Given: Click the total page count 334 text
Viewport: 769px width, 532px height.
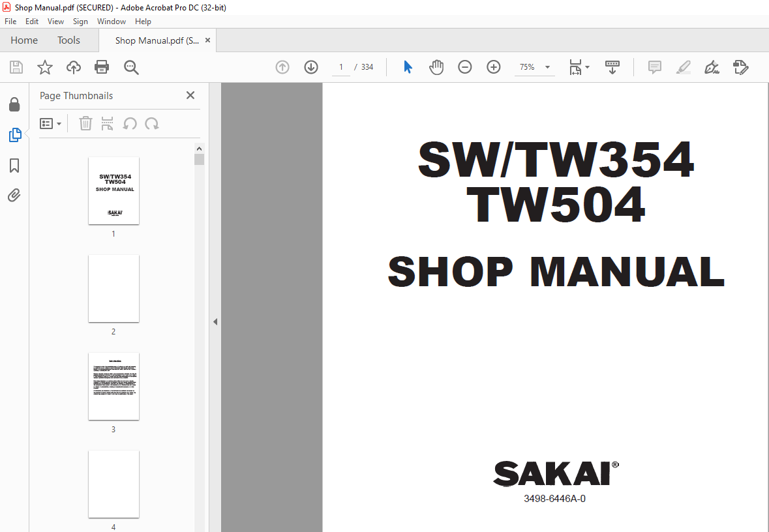Looking at the screenshot, I should click(367, 67).
